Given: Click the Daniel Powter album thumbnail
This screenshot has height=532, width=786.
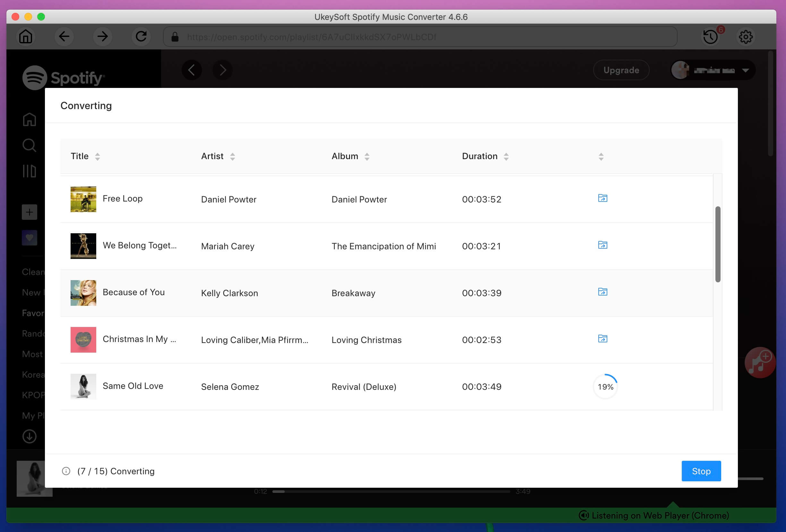Looking at the screenshot, I should tap(83, 199).
